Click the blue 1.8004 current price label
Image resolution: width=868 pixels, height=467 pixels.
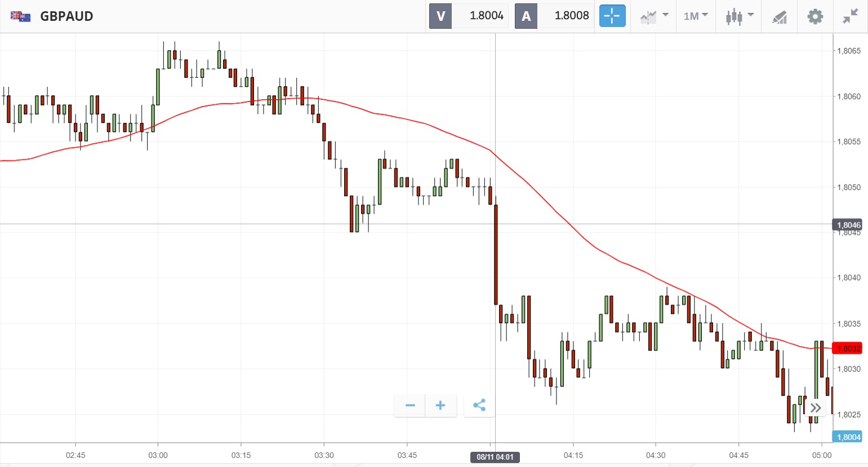pos(847,437)
